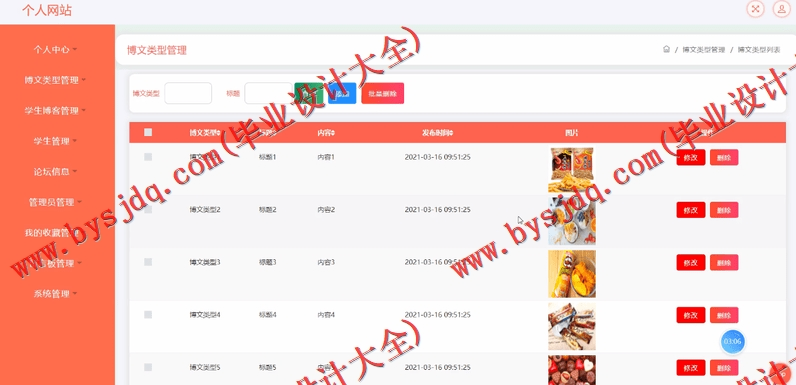Check the checkbox for 博文类型5 row
796x385 pixels.
[148, 367]
